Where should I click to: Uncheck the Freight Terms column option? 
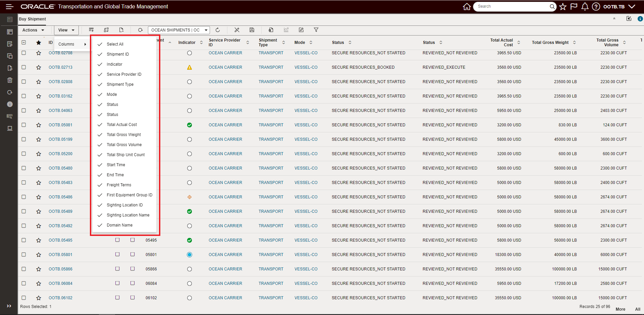click(x=119, y=185)
